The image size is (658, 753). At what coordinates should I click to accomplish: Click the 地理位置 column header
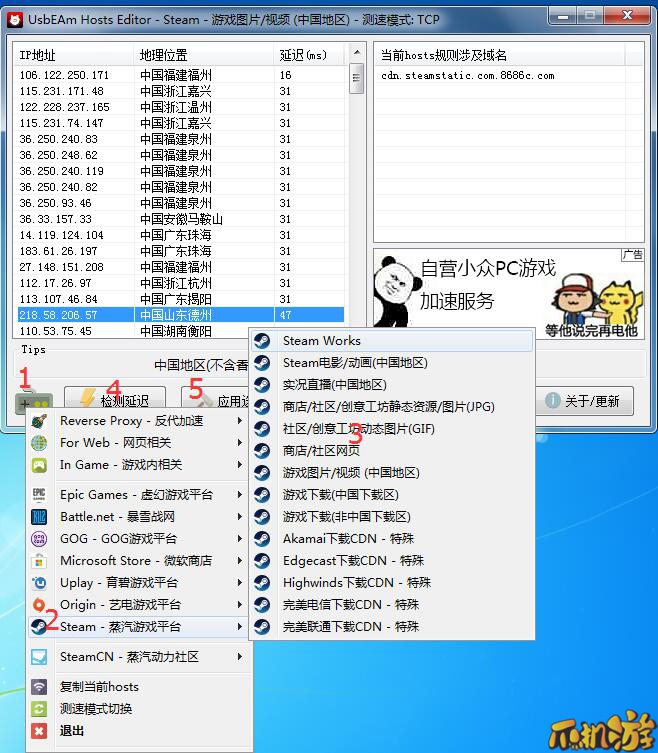point(204,55)
